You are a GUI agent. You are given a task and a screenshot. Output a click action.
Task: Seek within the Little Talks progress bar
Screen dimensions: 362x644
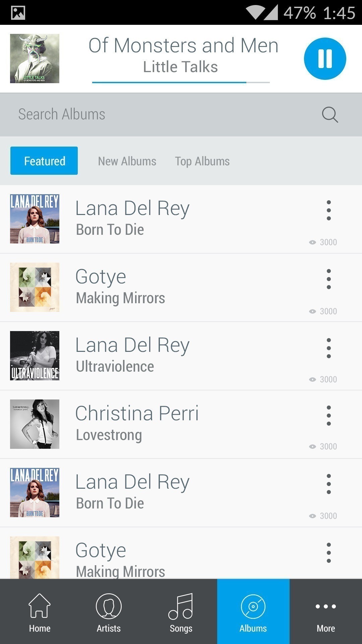[181, 82]
